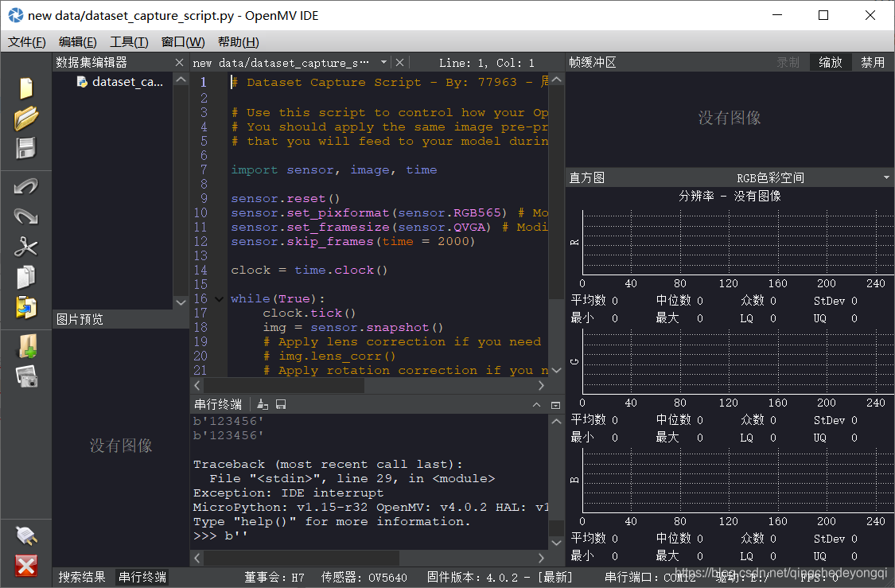The image size is (895, 588).
Task: Clear the serial terminal with broom icon
Action: [263, 404]
